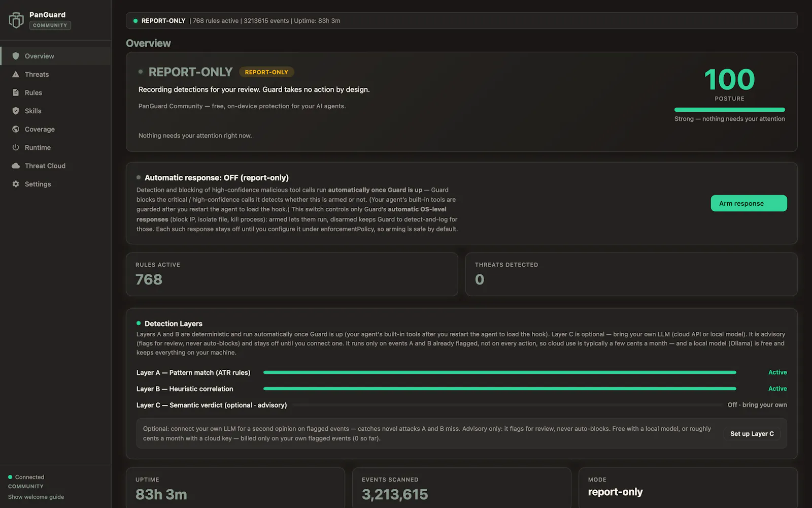
Task: Click the Events Scanned value 3,213,615
Action: coord(395,494)
